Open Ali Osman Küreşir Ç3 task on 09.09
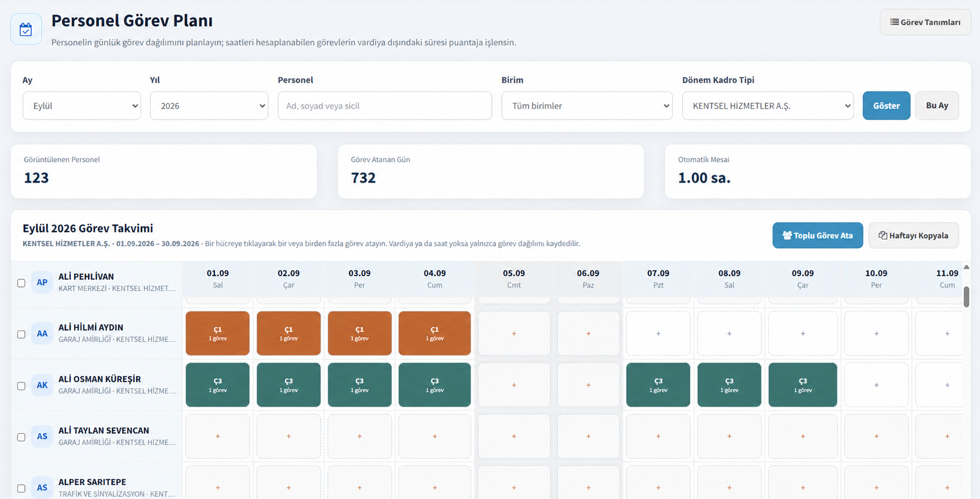This screenshot has height=499, width=980. click(803, 385)
